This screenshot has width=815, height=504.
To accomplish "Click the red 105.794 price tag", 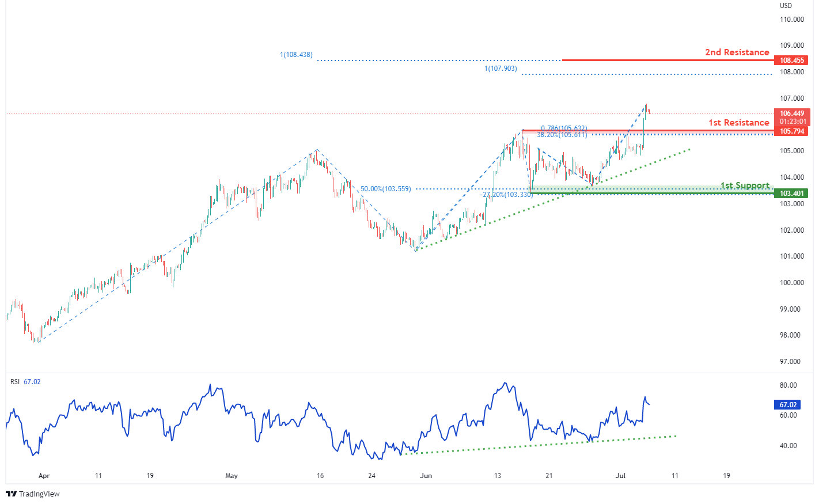I will pyautogui.click(x=792, y=131).
